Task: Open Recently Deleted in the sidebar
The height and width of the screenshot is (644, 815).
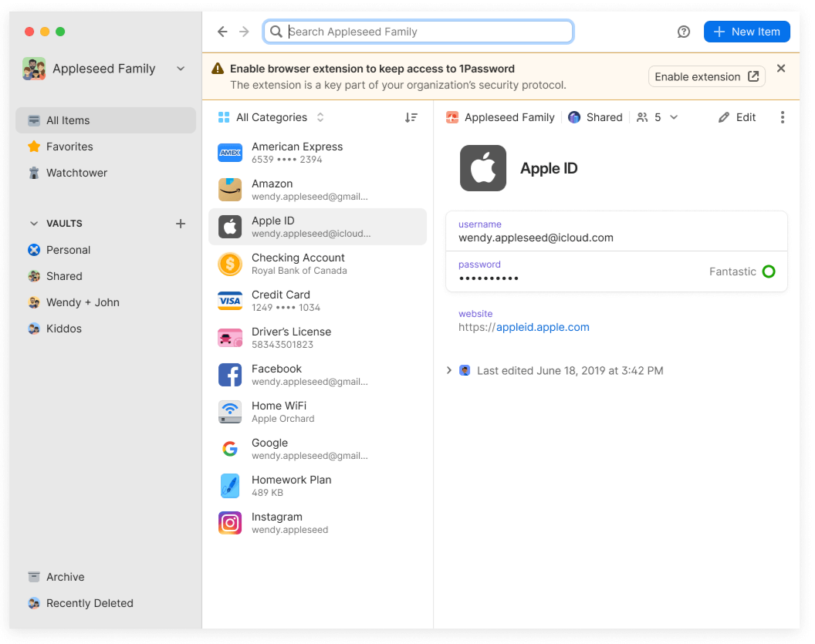Action: 106,603
